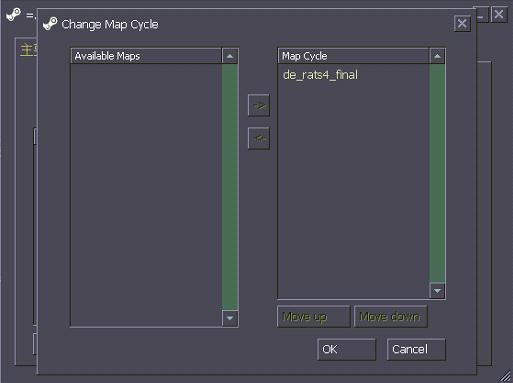This screenshot has height=383, width=513.
Task: Click the Move up button
Action: [x=313, y=316]
